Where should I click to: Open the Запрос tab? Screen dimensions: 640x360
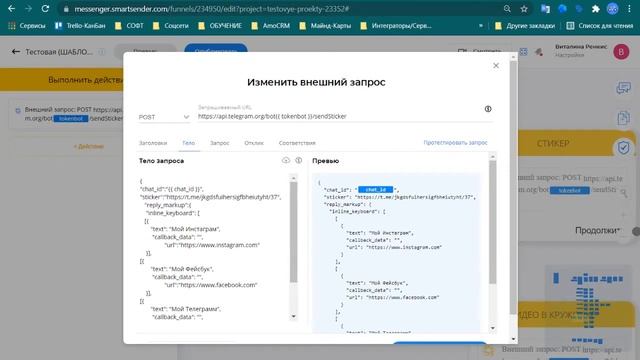point(220,143)
